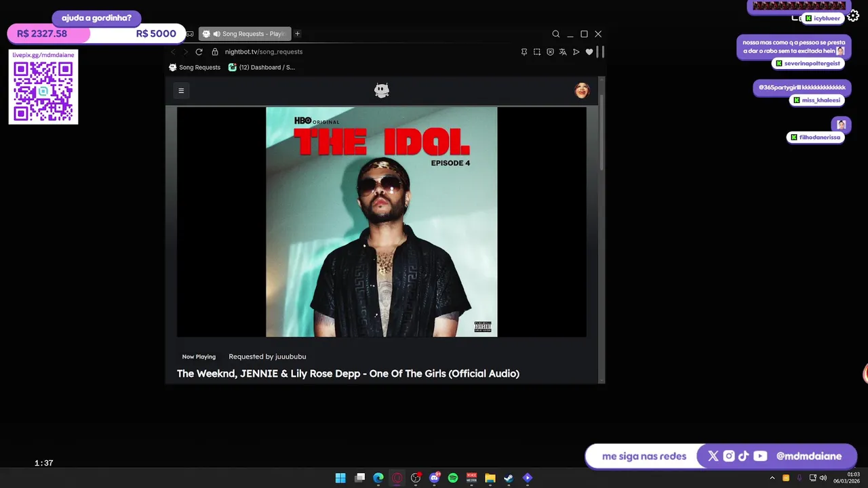
Task: Open the (12) Dashboard bookmark
Action: [x=262, y=67]
